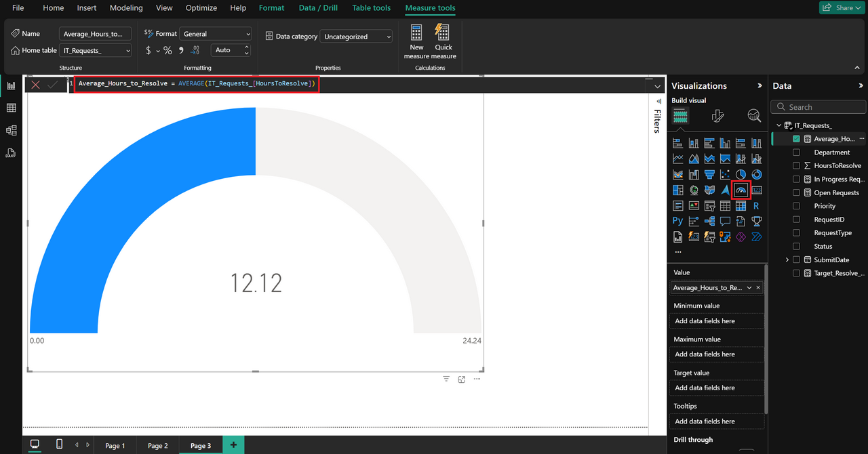Check the HoursToResolve field checkbox
This screenshot has width=868, height=454.
pos(797,165)
